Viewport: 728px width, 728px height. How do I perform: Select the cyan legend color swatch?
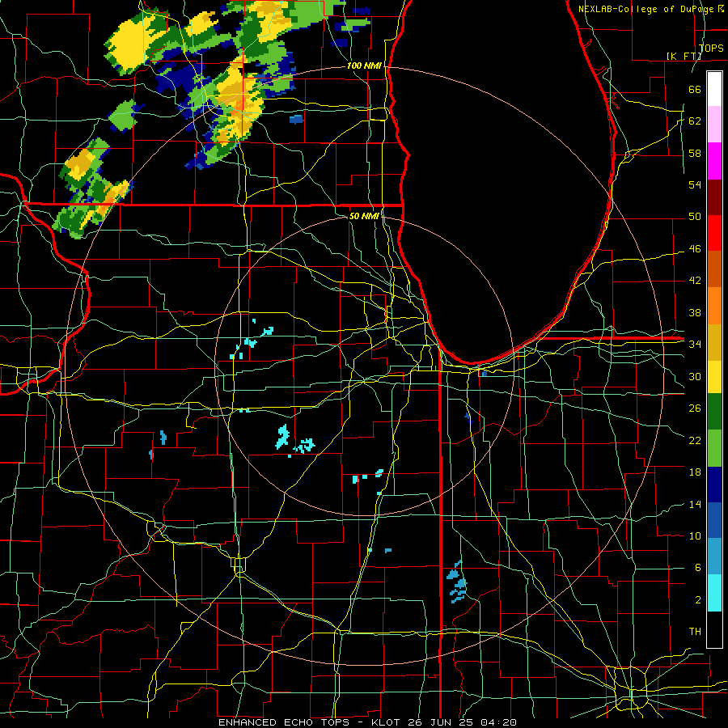(714, 593)
